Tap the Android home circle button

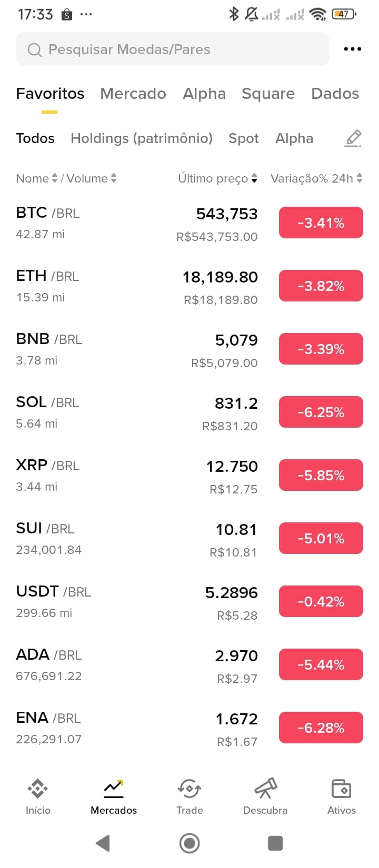click(x=189, y=843)
